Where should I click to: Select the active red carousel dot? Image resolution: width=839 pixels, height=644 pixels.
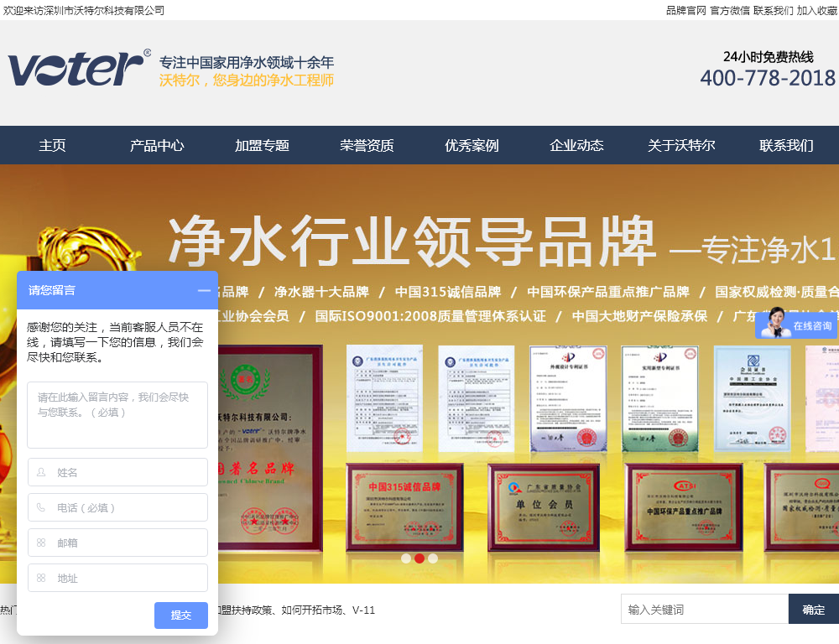(x=419, y=558)
